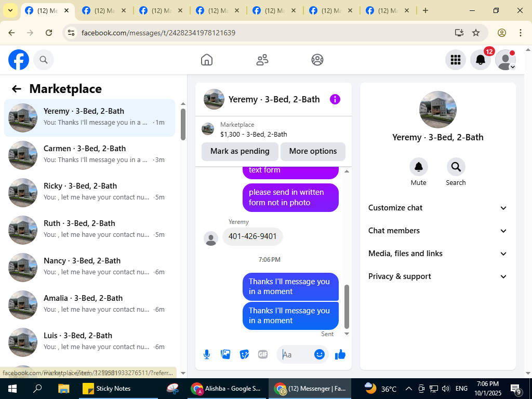Open the Windows Start button

point(12,389)
